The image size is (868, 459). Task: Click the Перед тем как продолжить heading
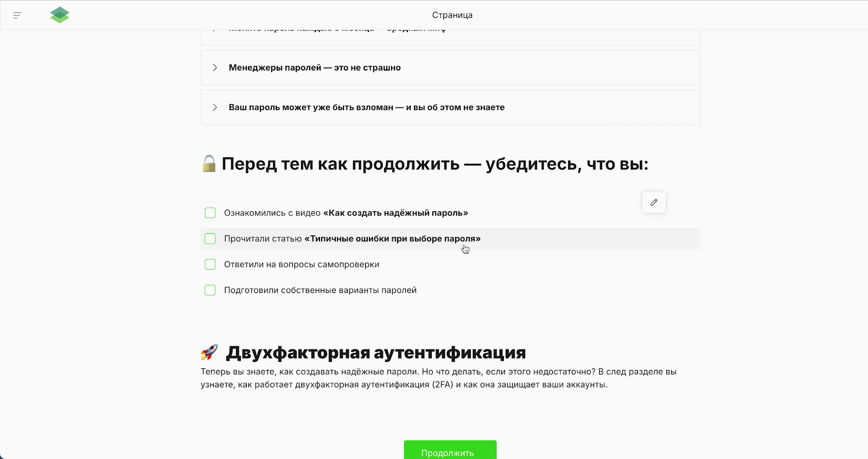coord(435,164)
